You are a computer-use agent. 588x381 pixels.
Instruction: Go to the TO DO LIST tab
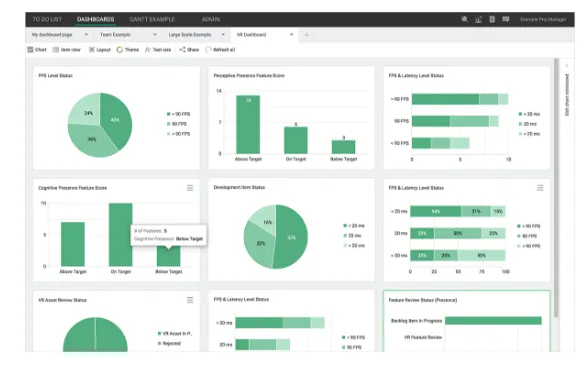tap(47, 19)
